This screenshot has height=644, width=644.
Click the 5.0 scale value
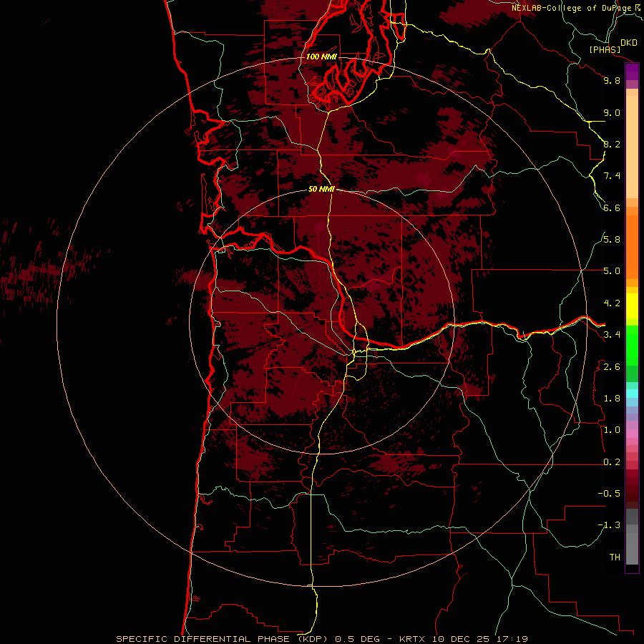tap(612, 271)
